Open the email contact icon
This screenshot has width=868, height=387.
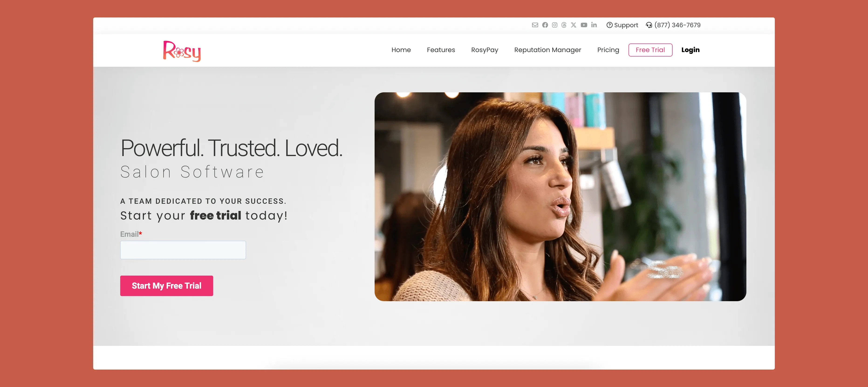pos(535,25)
